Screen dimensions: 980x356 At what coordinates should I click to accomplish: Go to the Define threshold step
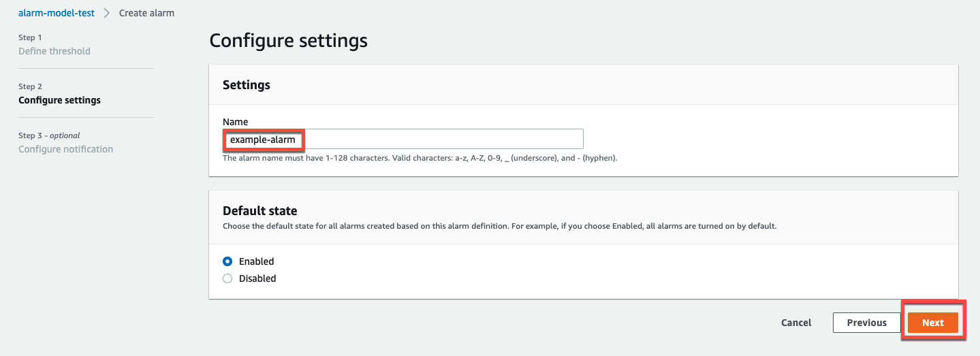point(54,51)
